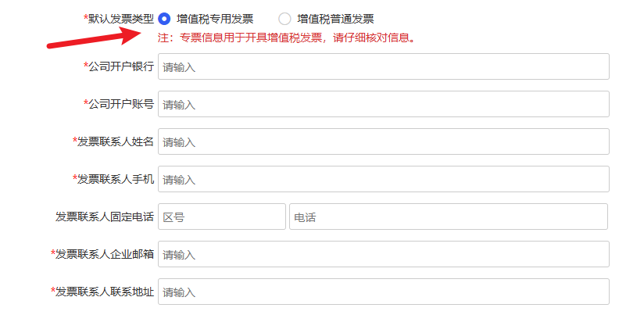Click the 发票联系人联系地址 input field
The image size is (644, 315).
click(x=384, y=292)
